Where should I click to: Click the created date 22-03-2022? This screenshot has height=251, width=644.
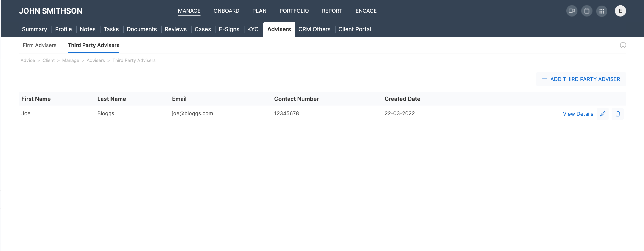coord(399,113)
